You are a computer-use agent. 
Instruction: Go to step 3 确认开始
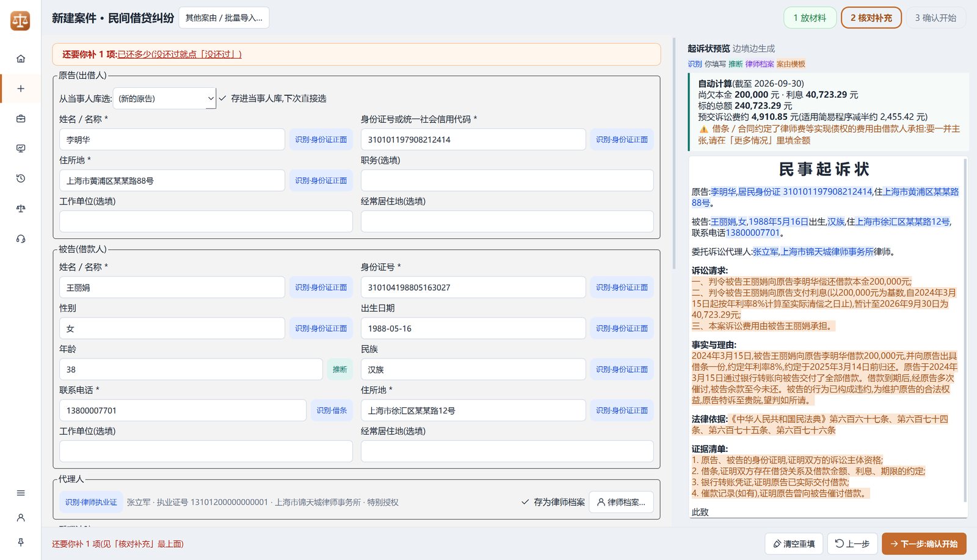pyautogui.click(x=935, y=18)
